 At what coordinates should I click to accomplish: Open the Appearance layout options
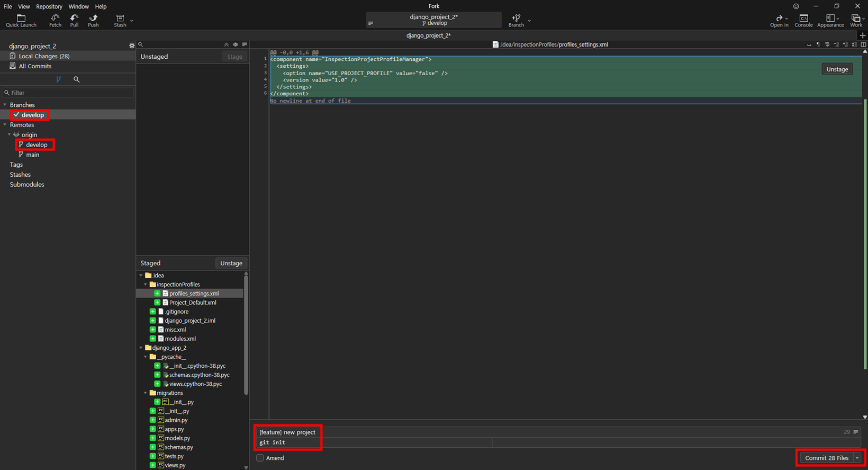coord(830,21)
